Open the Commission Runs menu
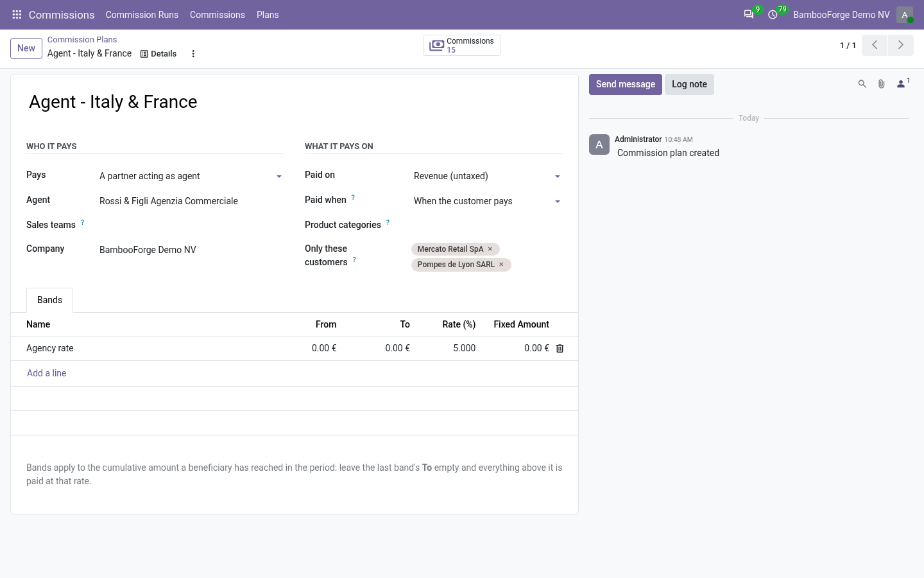924x578 pixels. coord(142,15)
